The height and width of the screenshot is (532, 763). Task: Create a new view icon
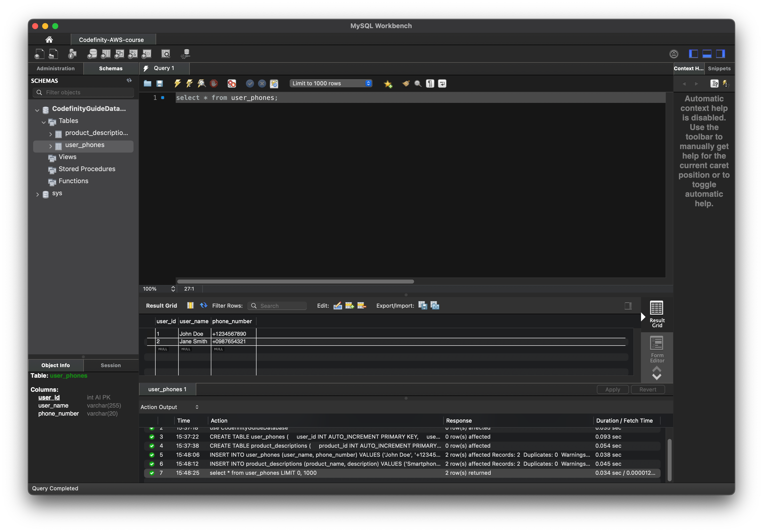click(119, 54)
